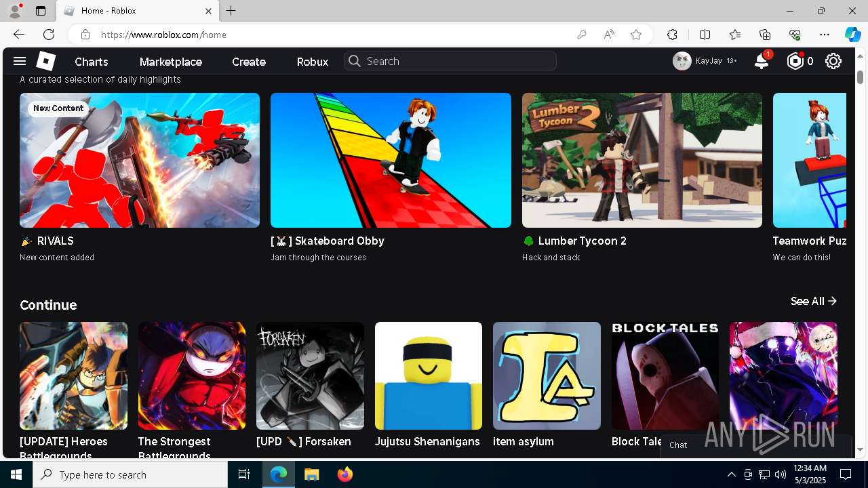This screenshot has width=868, height=488.
Task: Open the Roblox hamburger navigation menu
Action: (20, 62)
